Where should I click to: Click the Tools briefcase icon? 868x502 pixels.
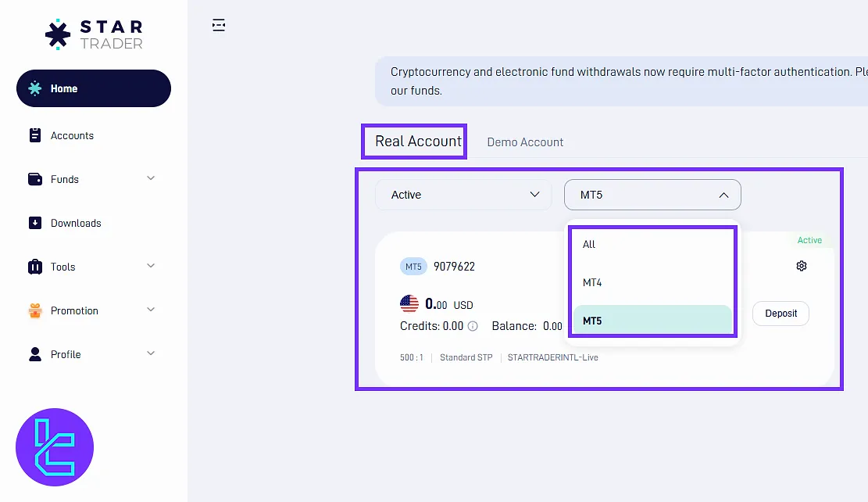[x=35, y=267]
